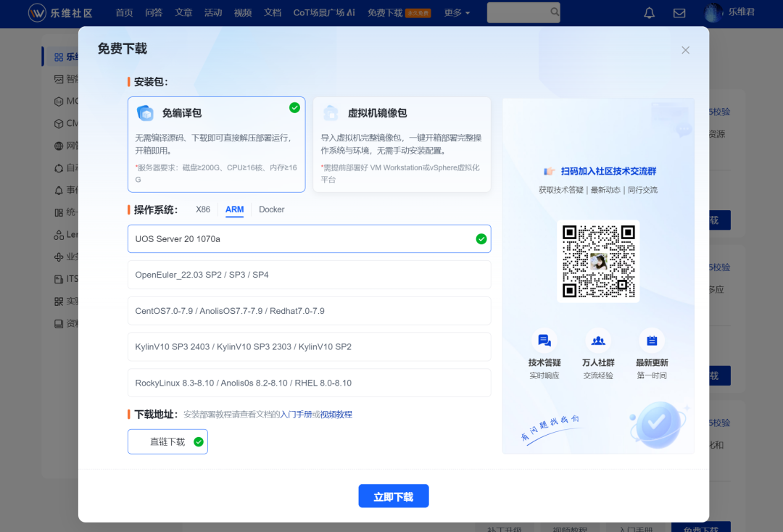Click the 乐维君 username
The height and width of the screenshot is (532, 783).
(741, 12)
